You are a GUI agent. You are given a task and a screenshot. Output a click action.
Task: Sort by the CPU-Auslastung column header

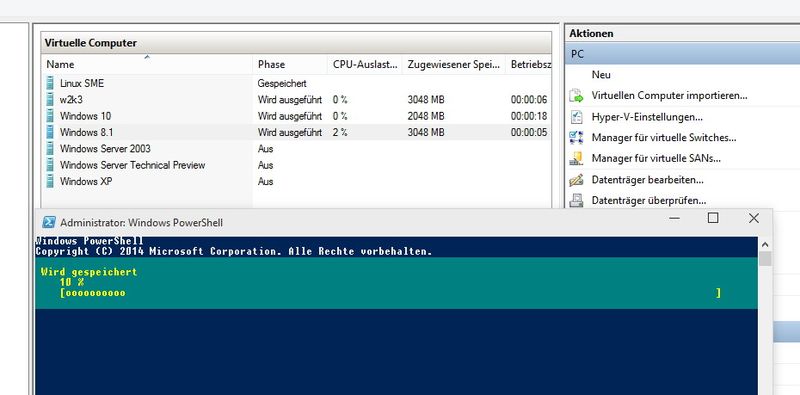365,64
